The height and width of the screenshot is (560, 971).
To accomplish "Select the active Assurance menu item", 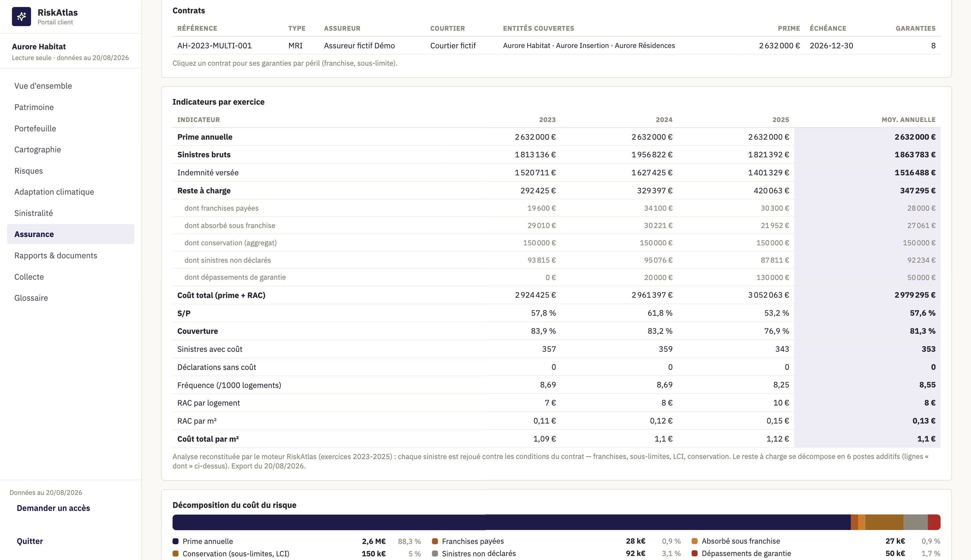I will pos(71,234).
